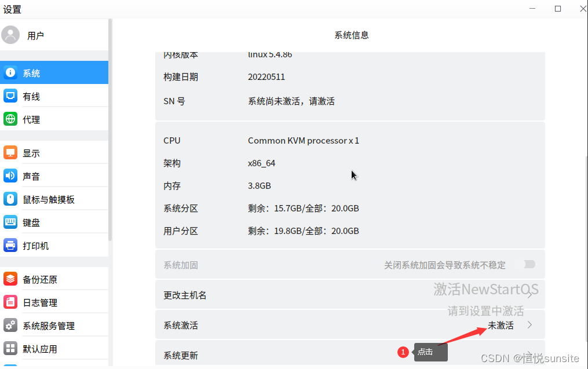The width and height of the screenshot is (588, 369).
Task: Open 默认应用 entry
Action: pyautogui.click(x=54, y=348)
